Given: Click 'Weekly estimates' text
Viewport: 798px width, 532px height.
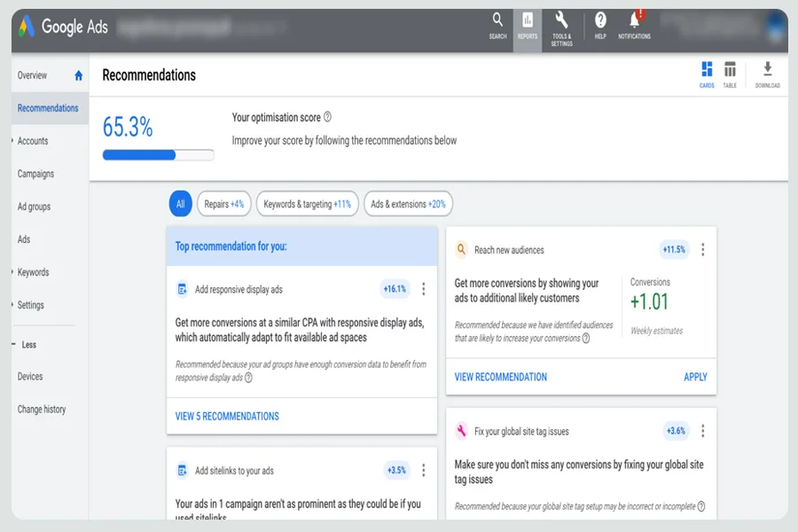Looking at the screenshot, I should tap(656, 331).
